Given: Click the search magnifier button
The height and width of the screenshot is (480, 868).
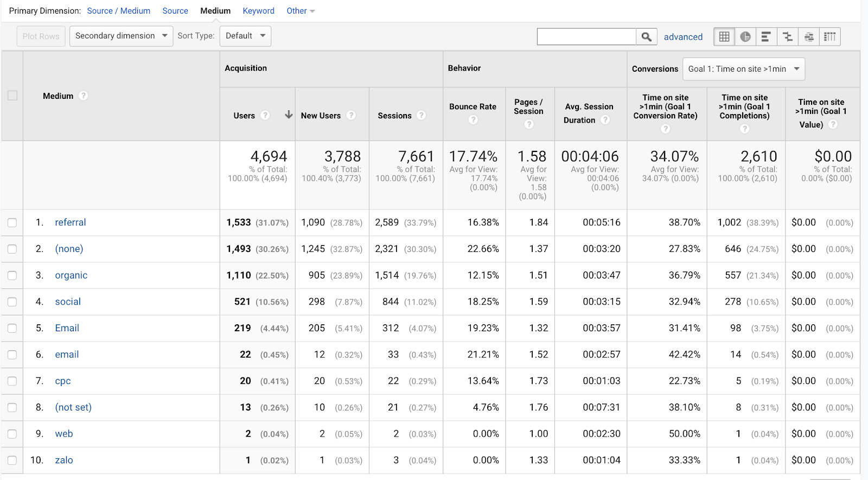Looking at the screenshot, I should 646,36.
